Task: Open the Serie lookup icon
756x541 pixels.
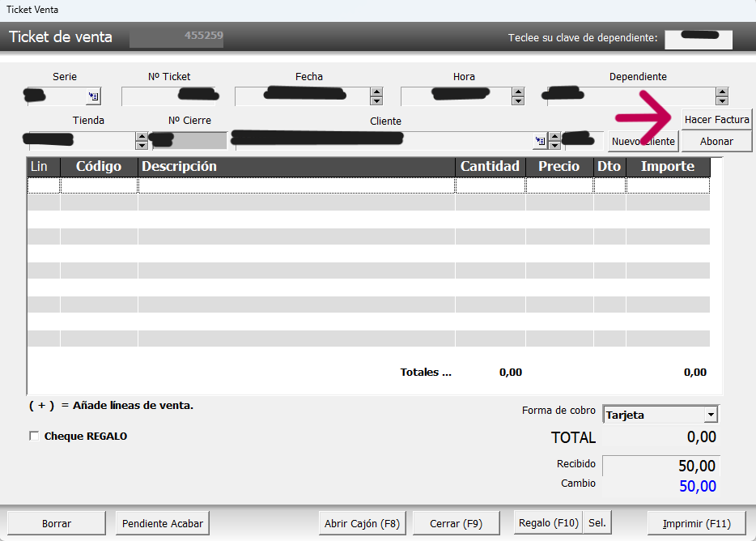Action: coord(93,96)
